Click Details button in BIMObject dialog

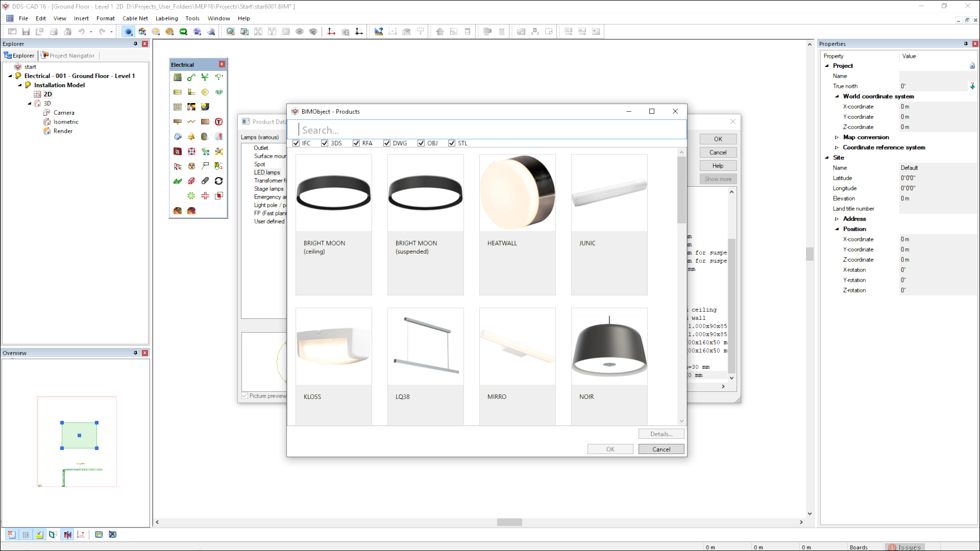coord(661,434)
